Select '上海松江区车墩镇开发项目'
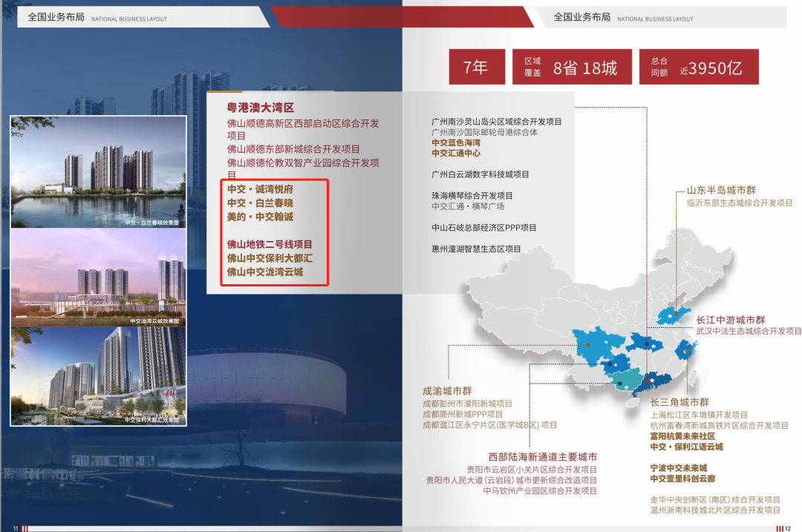Screen dimensions: 802x532 (x=700, y=415)
